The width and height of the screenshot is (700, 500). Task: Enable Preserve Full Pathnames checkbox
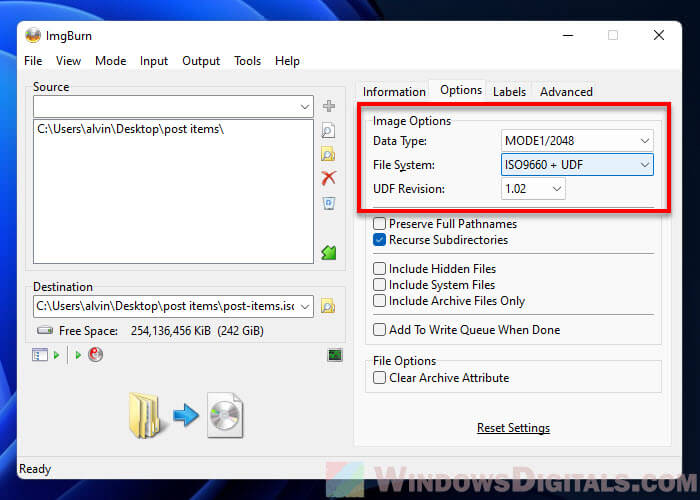(x=379, y=223)
